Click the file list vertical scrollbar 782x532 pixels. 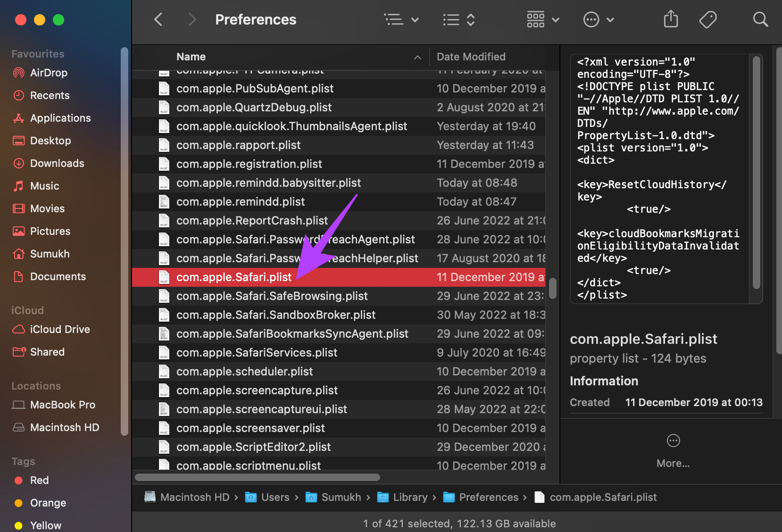[x=552, y=288]
